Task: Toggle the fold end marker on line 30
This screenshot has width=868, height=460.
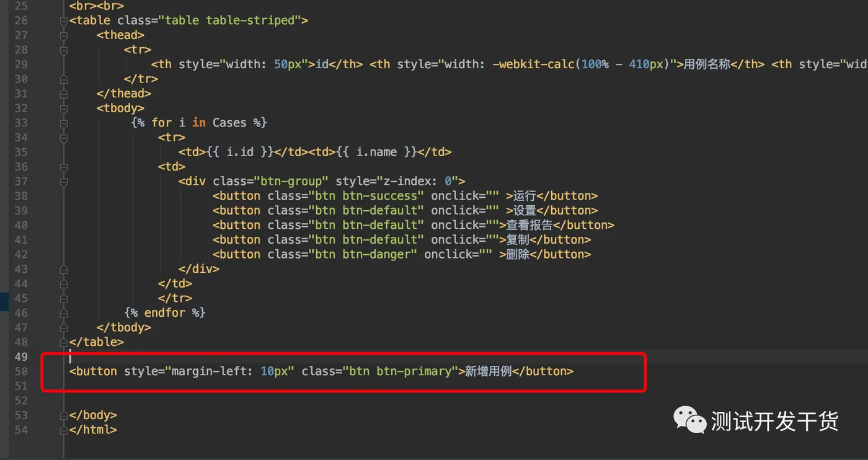Action: pos(63,80)
